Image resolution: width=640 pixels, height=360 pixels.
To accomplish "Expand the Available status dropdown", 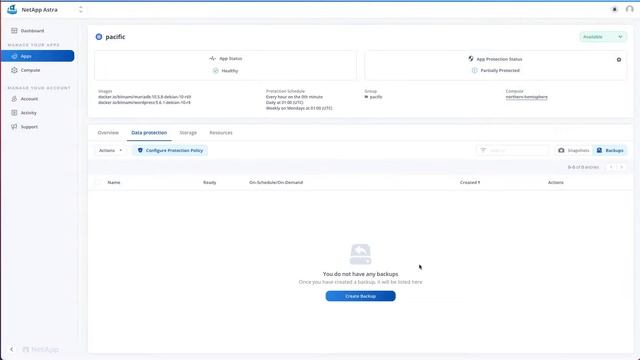I will point(603,37).
